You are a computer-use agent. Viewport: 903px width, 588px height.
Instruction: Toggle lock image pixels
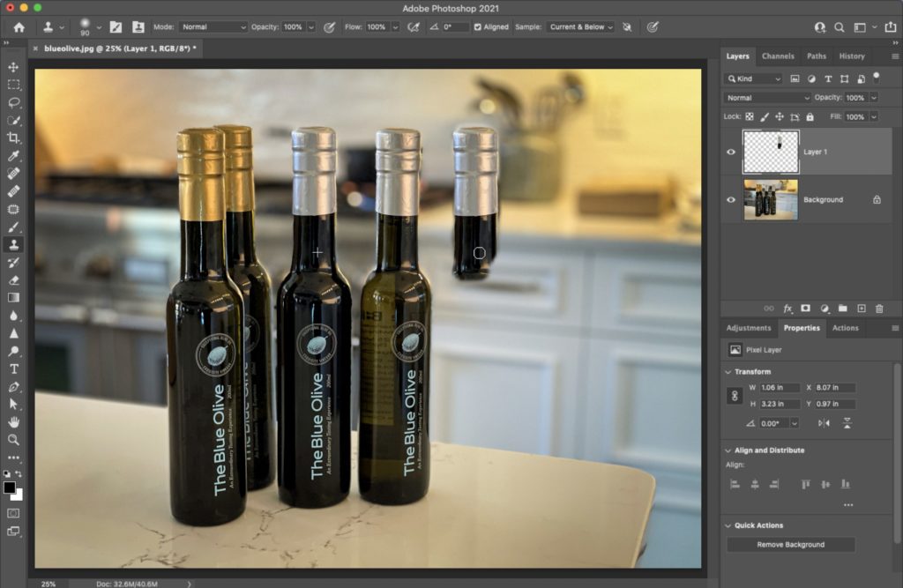765,117
